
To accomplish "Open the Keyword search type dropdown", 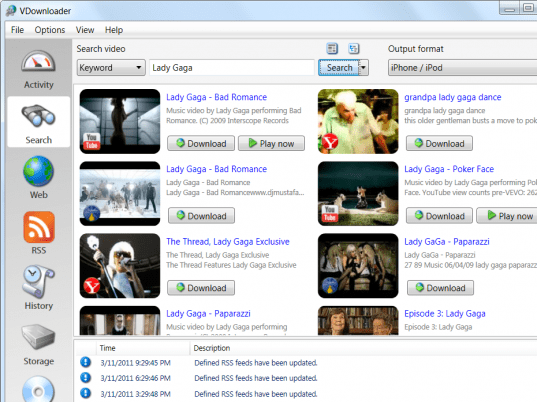I will pos(111,67).
